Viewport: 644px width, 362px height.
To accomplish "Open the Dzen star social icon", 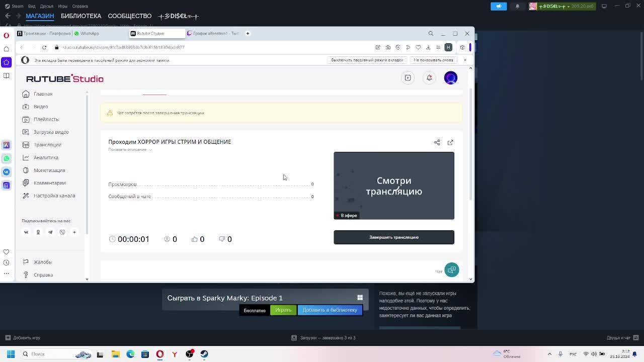I will click(74, 232).
